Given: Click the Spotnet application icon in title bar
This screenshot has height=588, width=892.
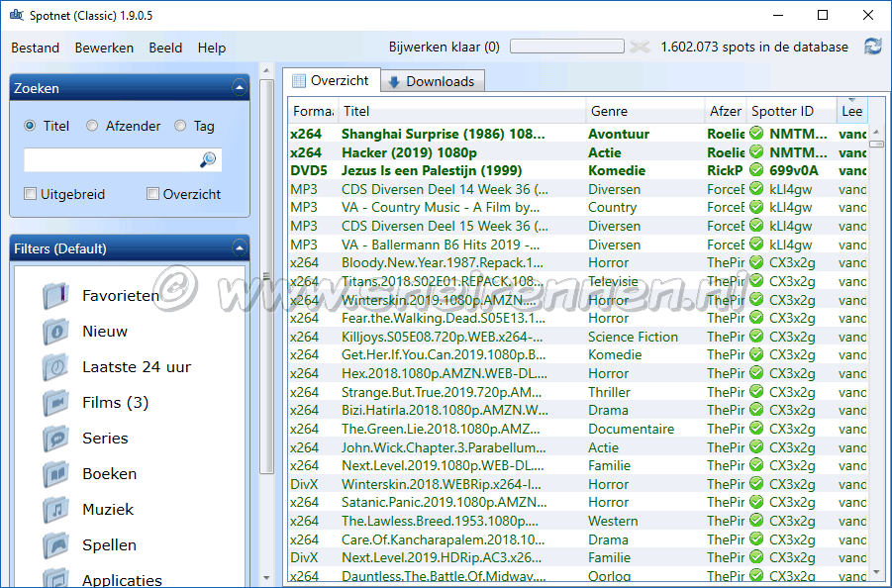Looking at the screenshot, I should coord(17,16).
